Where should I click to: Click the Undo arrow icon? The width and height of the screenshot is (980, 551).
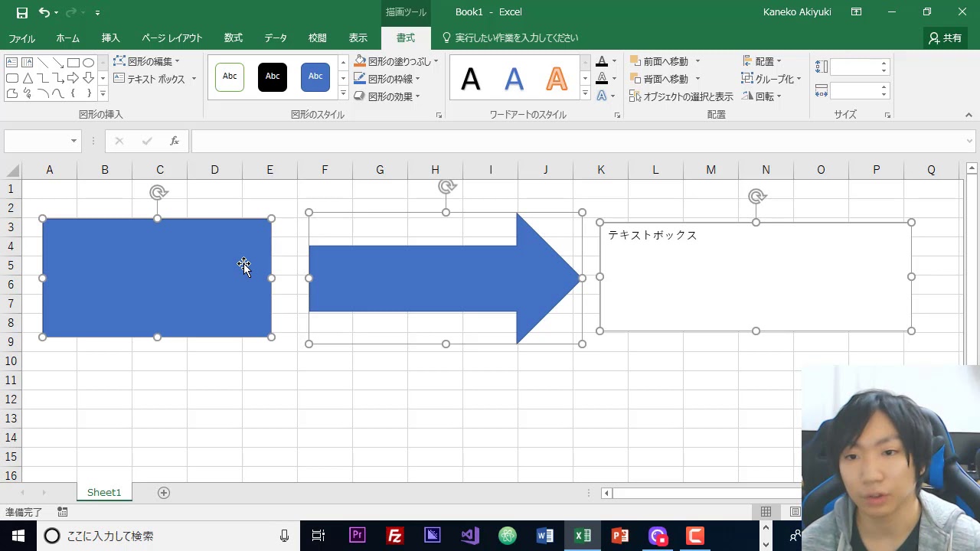coord(44,12)
